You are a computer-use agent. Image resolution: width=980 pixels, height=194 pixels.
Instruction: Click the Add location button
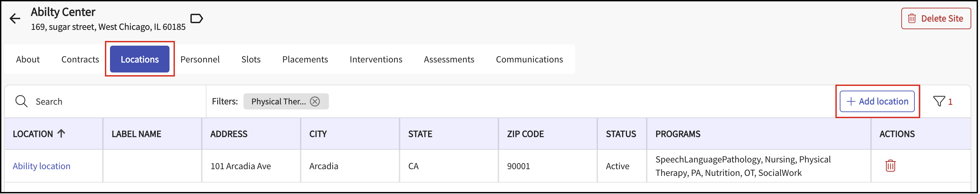click(877, 101)
